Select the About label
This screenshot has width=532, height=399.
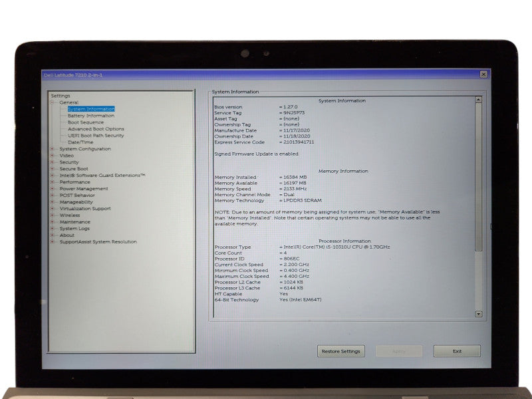point(67,235)
